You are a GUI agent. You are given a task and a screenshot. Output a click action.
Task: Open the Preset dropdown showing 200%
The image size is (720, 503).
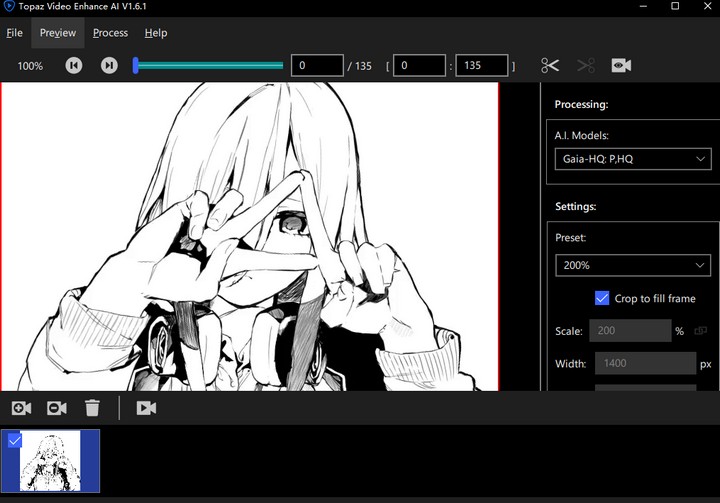click(633, 265)
